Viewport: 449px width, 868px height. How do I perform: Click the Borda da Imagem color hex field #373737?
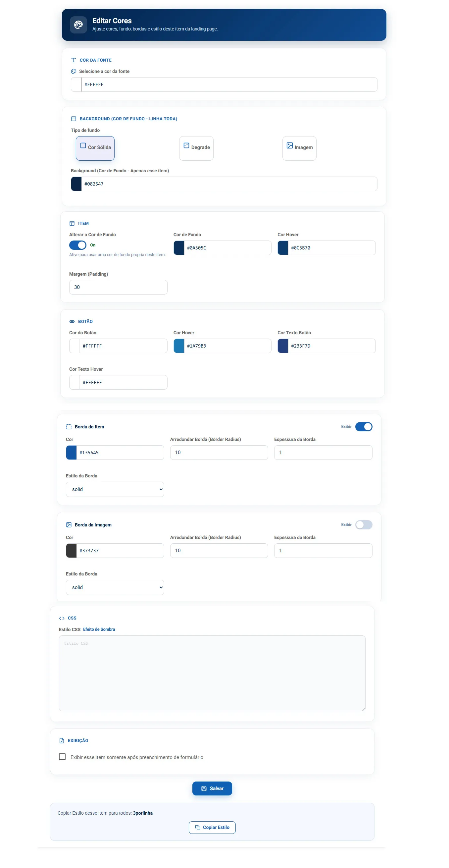pyautogui.click(x=120, y=551)
